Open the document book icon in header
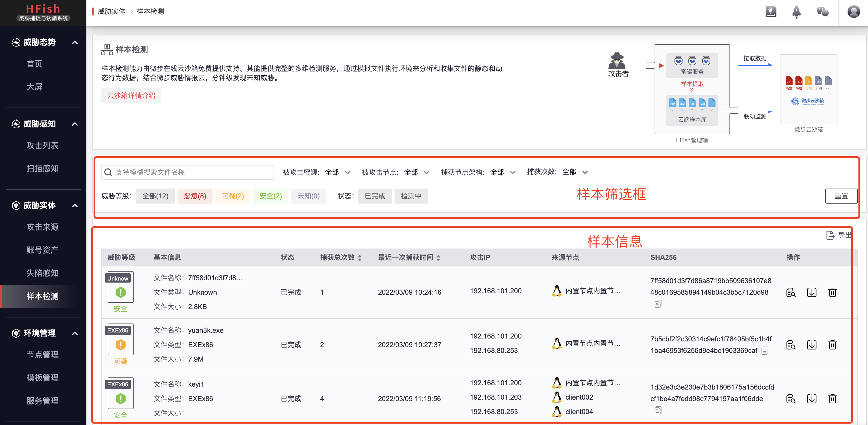The image size is (868, 425). [771, 12]
